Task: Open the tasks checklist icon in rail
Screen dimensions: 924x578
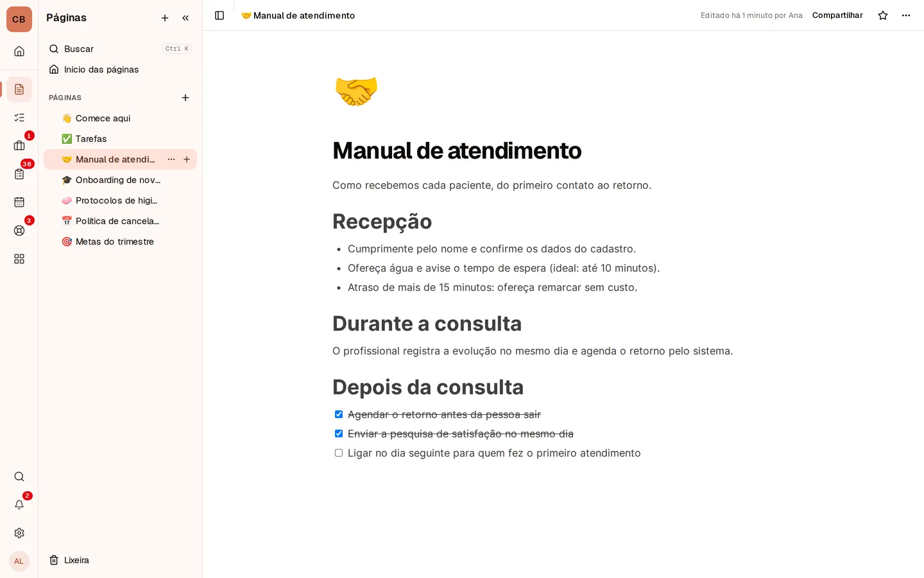Action: point(19,118)
